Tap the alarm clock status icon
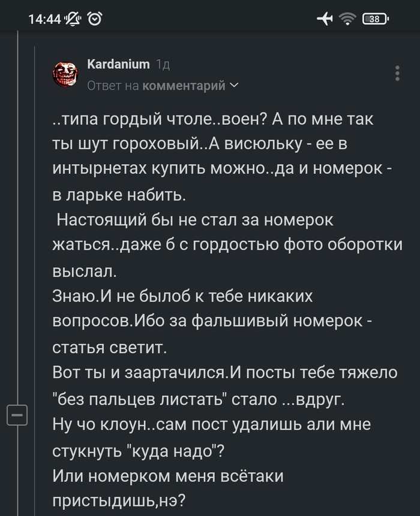The image size is (420, 516). pos(95,19)
